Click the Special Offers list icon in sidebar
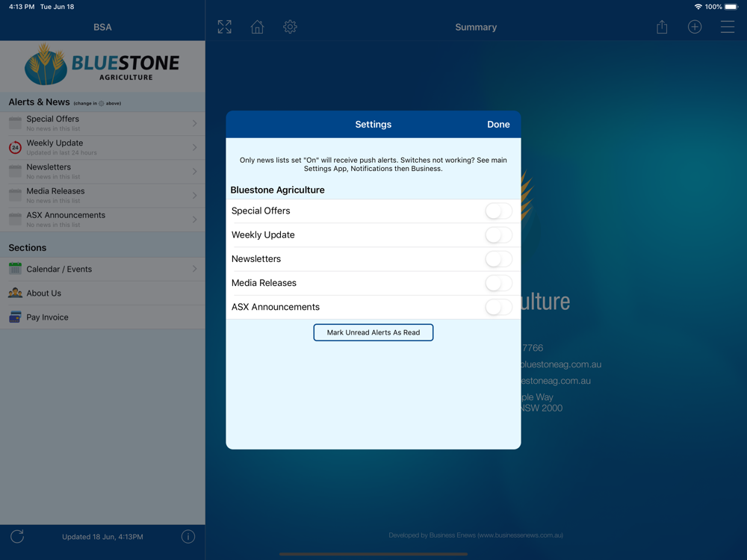 coord(15,123)
